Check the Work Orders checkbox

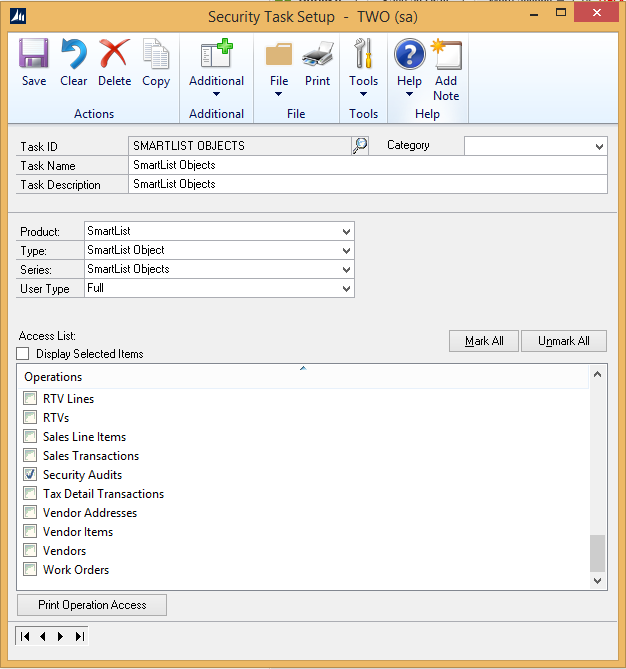coord(30,570)
